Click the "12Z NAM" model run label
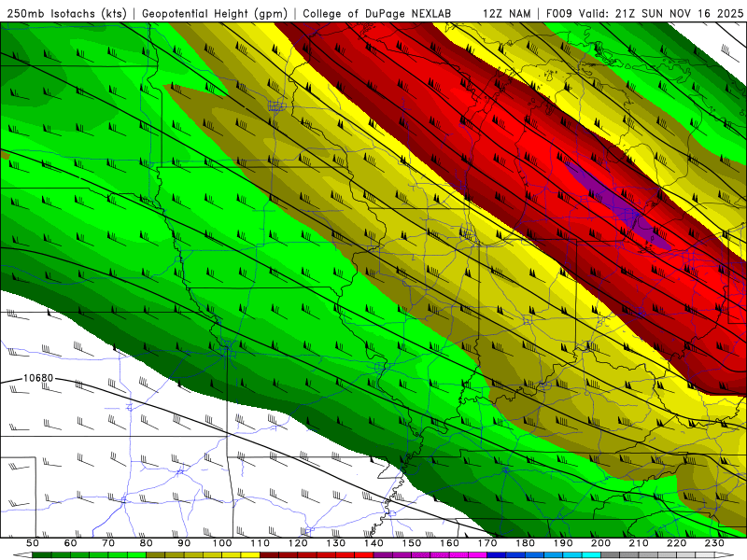 (506, 13)
